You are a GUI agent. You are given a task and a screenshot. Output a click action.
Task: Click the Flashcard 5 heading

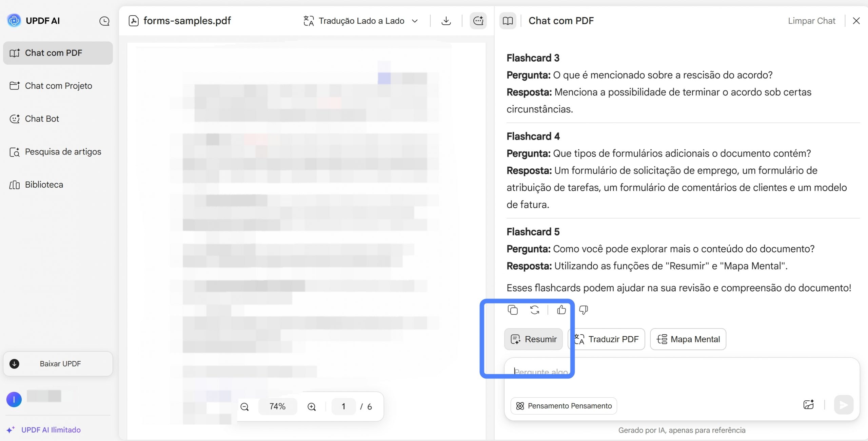(533, 232)
